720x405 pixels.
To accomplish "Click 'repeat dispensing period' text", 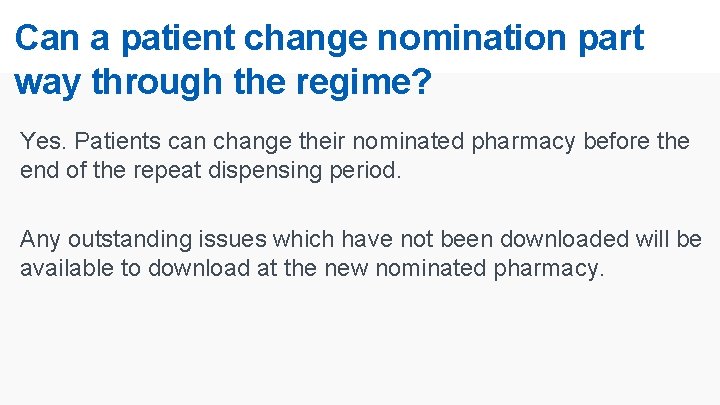I will [266, 171].
